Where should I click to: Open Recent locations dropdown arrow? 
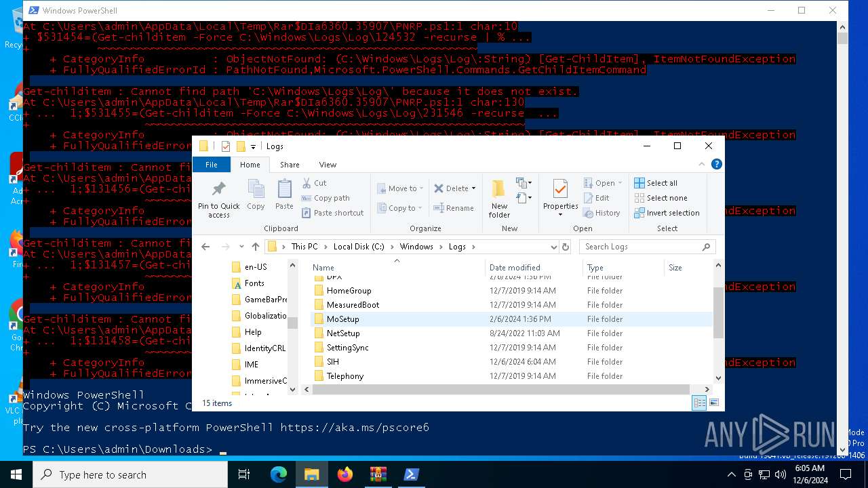click(240, 247)
